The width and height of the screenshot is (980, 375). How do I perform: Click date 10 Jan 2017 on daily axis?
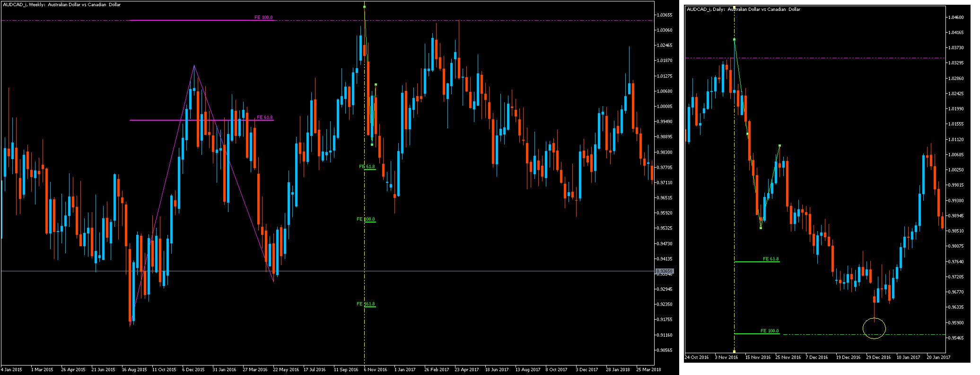[909, 357]
